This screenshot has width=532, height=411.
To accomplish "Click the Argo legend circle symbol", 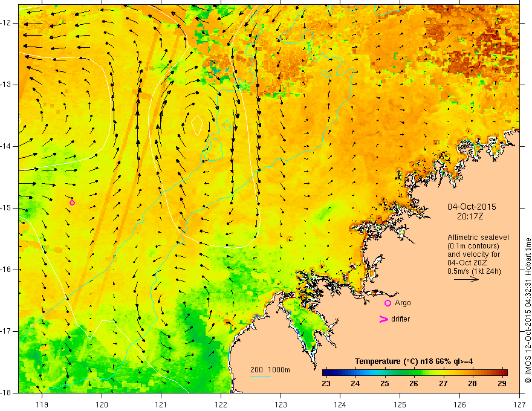I will [388, 303].
